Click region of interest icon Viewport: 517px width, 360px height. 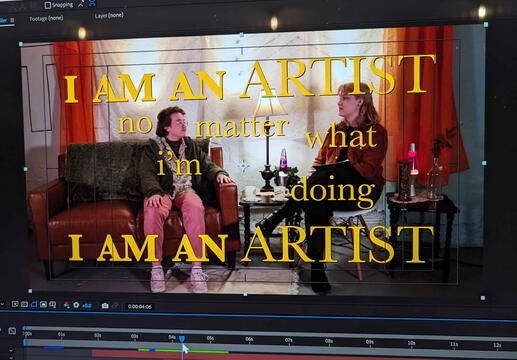43,304
